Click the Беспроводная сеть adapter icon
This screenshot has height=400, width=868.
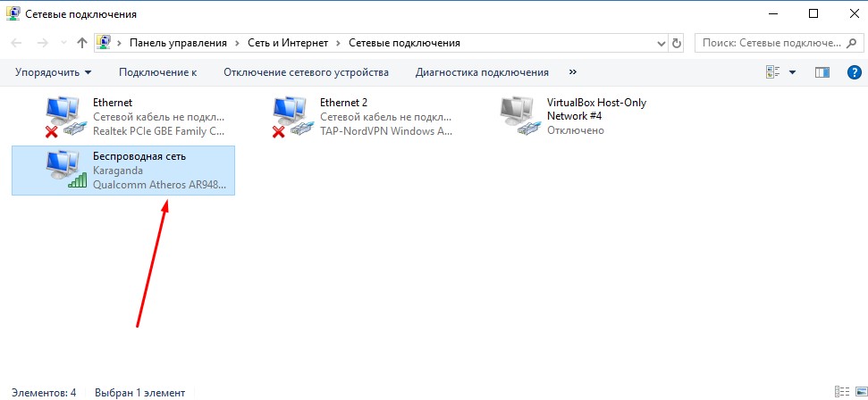point(65,170)
